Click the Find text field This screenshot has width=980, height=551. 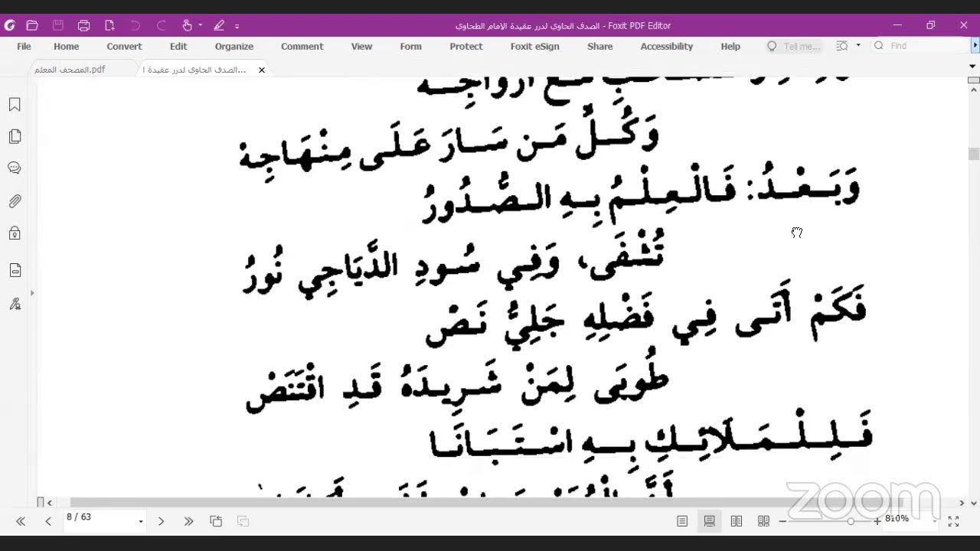coord(920,46)
